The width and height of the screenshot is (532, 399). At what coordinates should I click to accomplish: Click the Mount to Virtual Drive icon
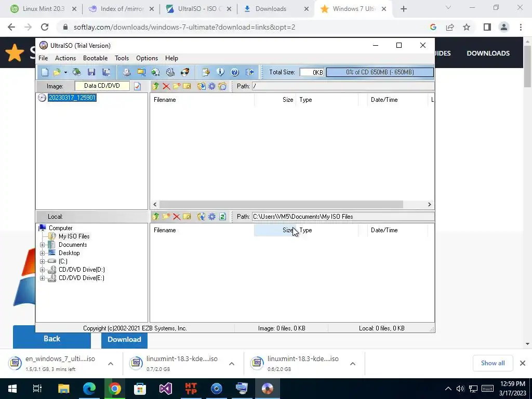170,72
